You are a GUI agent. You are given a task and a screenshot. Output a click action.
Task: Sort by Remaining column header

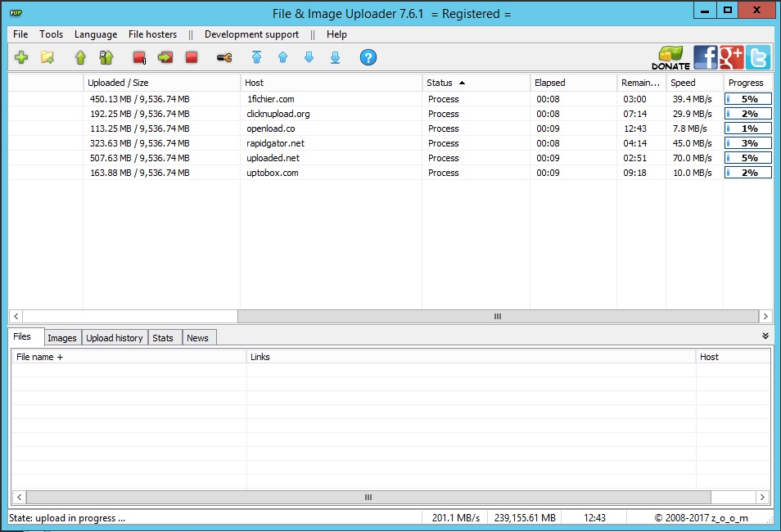(642, 83)
